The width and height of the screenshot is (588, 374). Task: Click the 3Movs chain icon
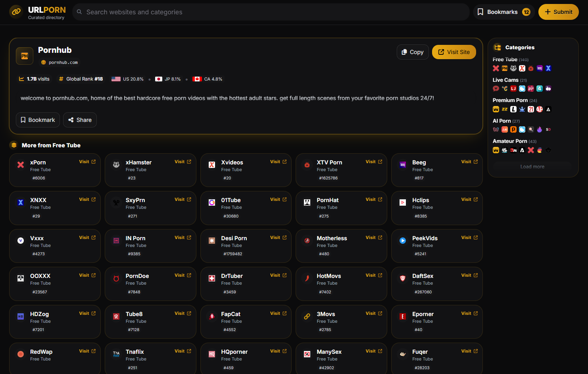tap(307, 316)
